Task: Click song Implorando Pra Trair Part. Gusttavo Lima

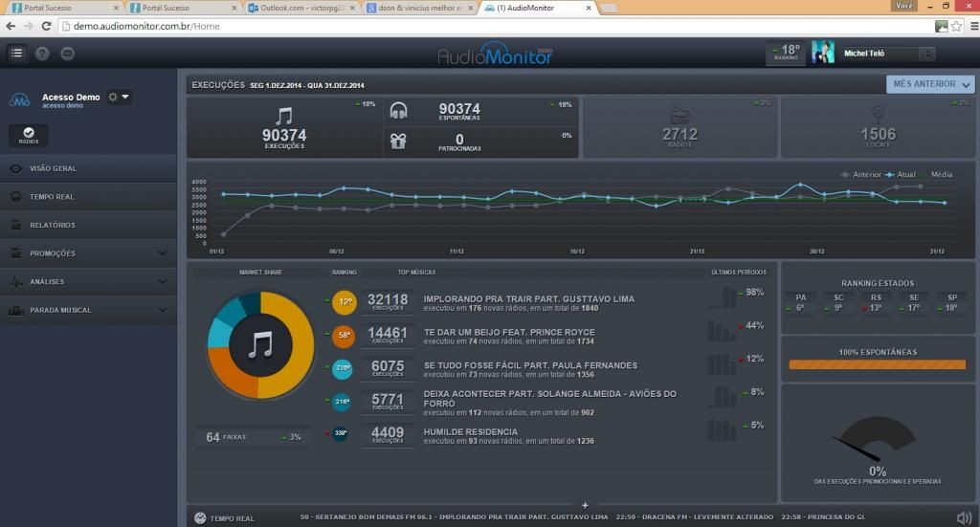Action: coord(528,298)
